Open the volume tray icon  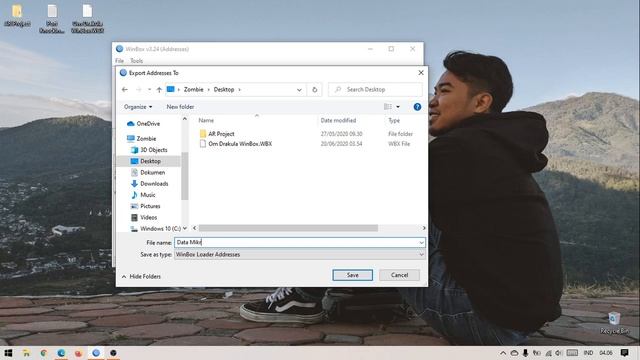tap(558, 353)
